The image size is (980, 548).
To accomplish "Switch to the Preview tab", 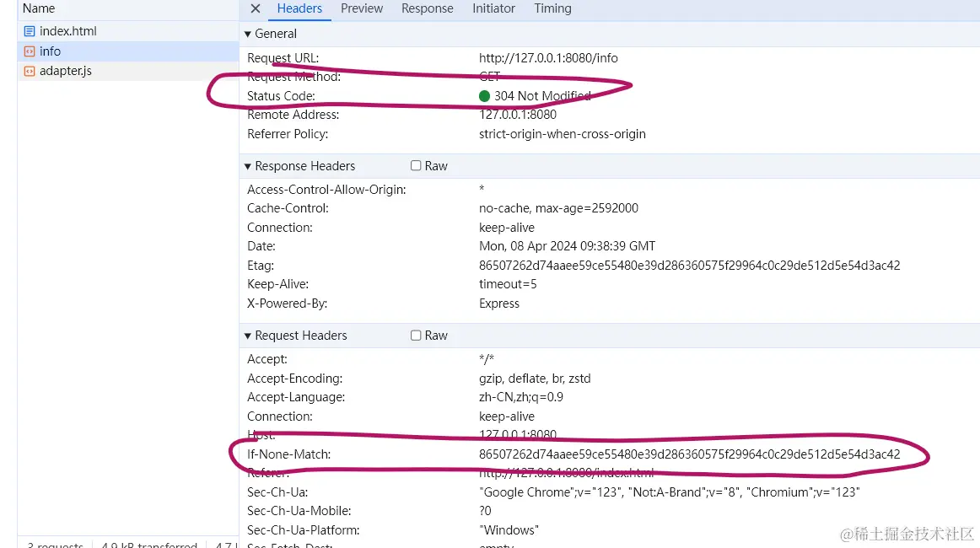I will 362,8.
